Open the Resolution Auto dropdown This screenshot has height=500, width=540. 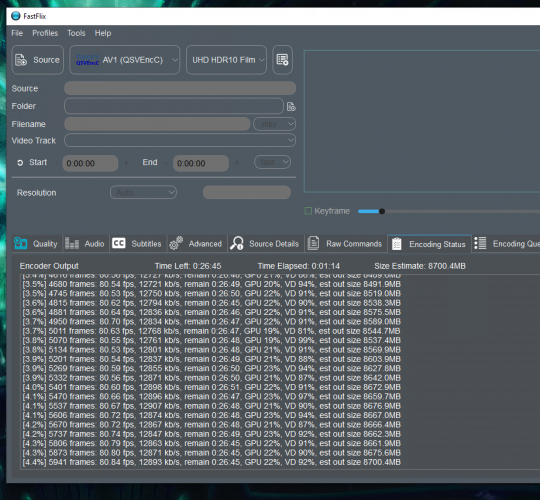[143, 192]
